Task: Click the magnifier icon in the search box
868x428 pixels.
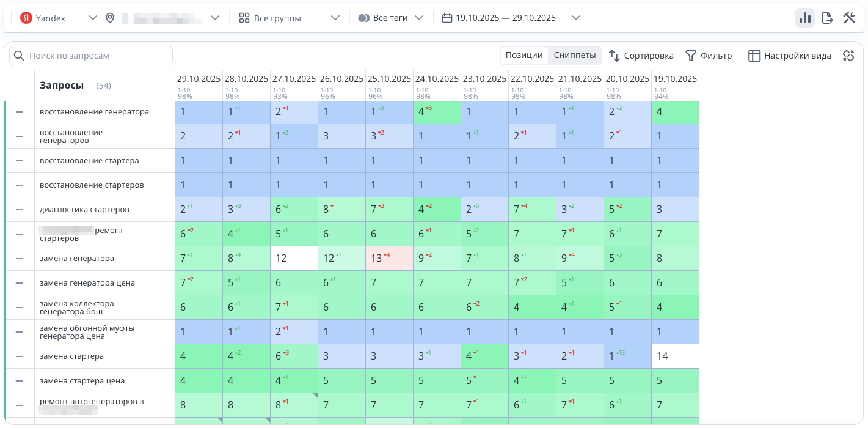Action: 19,56
